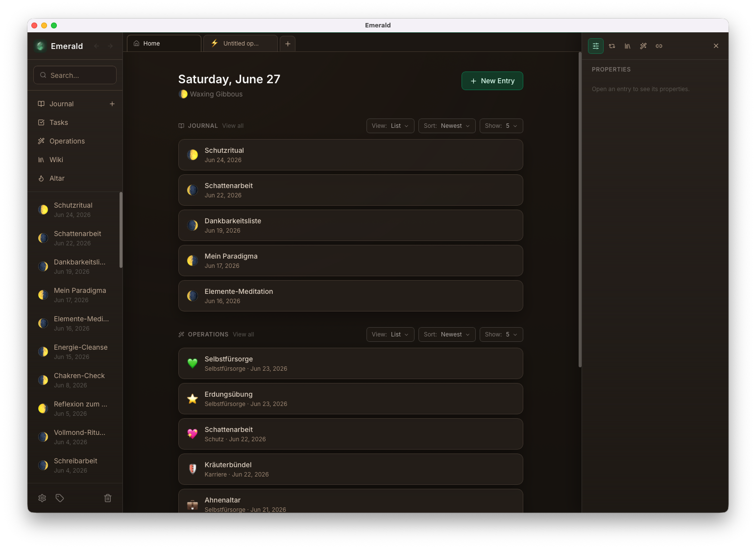Click the sidebar entries scrollbar
Screen dimensions: 756x549
pyautogui.click(x=121, y=230)
